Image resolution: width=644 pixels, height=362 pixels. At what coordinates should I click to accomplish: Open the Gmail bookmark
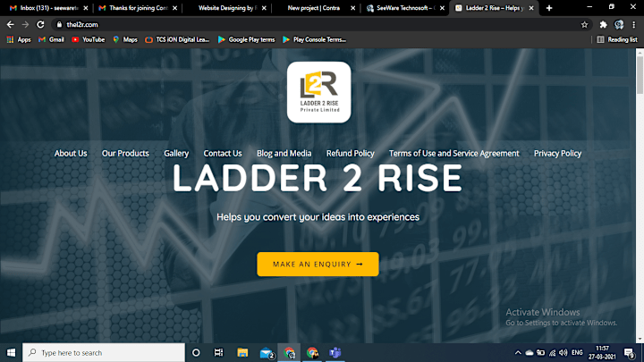pyautogui.click(x=51, y=40)
